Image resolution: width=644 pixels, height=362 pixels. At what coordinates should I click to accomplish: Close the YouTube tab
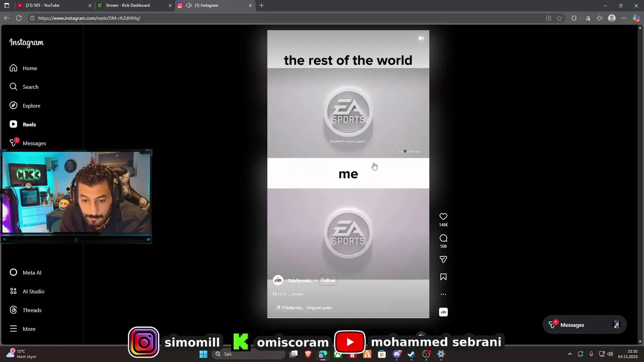(x=90, y=6)
